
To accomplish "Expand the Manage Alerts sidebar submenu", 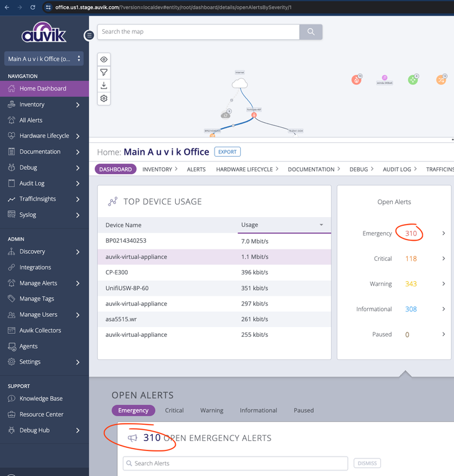I will tap(78, 283).
